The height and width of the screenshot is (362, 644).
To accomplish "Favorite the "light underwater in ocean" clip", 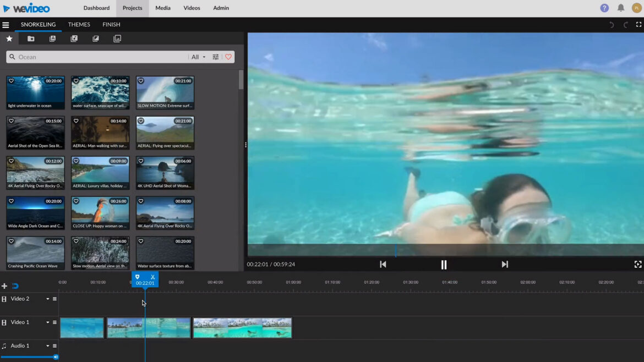I will pyautogui.click(x=11, y=81).
